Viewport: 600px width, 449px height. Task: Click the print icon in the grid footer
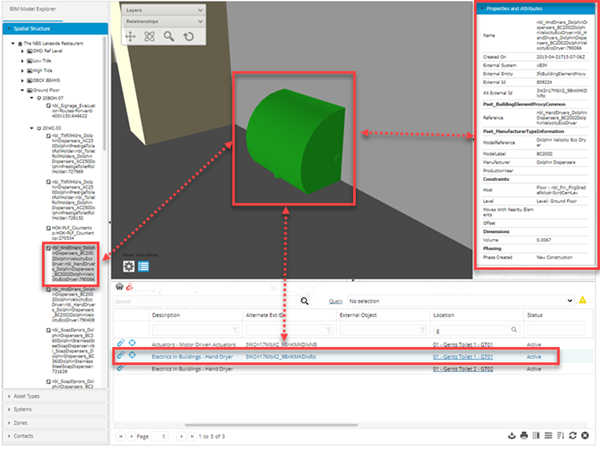[x=522, y=436]
